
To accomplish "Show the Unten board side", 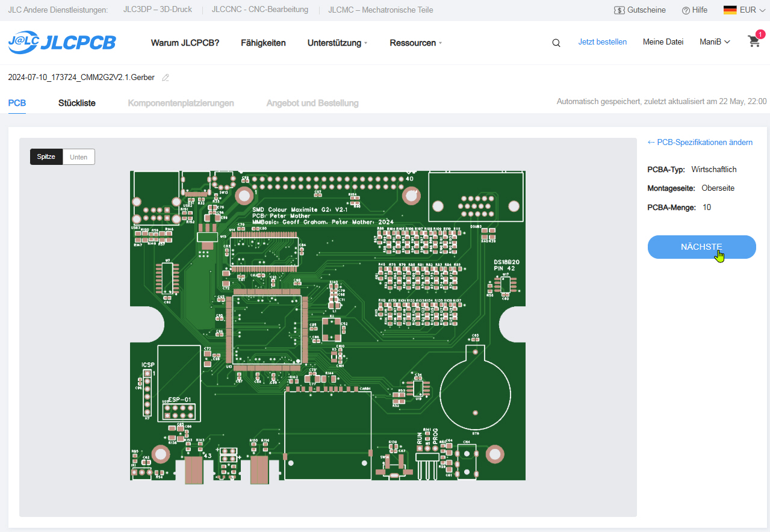I will click(x=79, y=157).
